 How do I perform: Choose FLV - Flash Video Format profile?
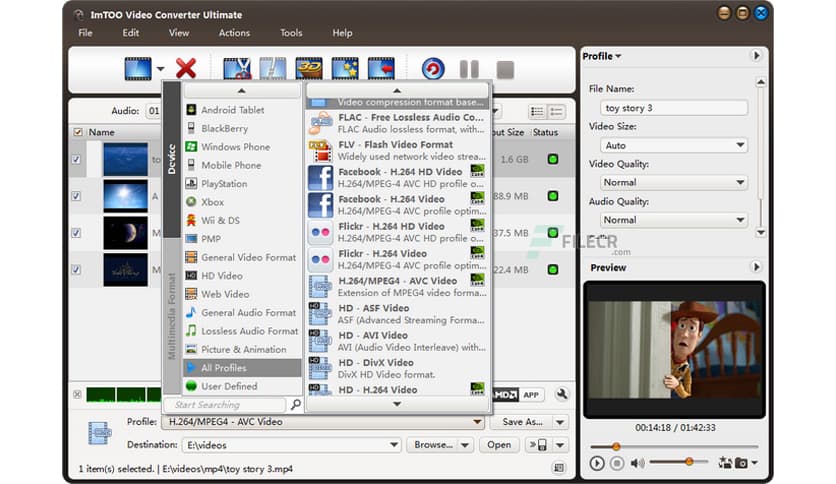(x=397, y=150)
